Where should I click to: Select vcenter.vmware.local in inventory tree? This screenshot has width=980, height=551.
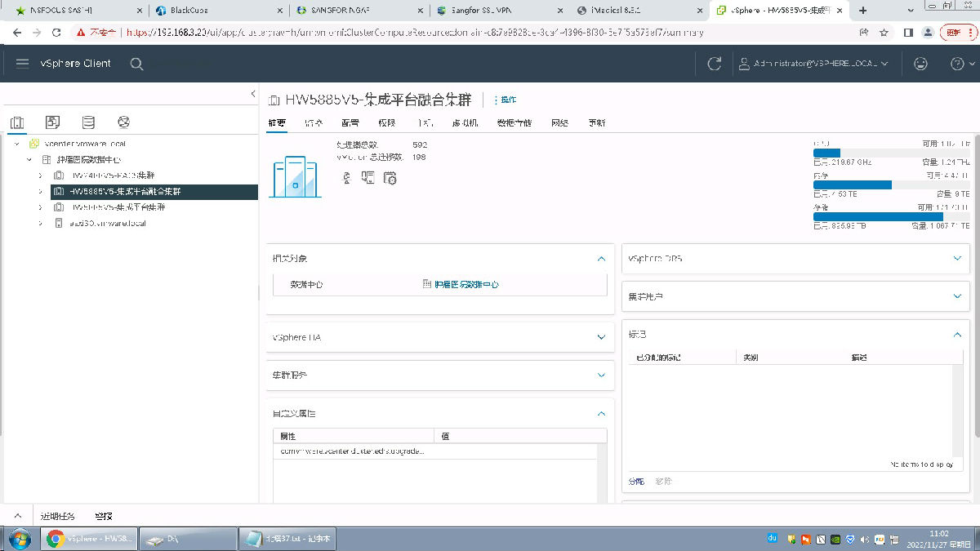[85, 144]
